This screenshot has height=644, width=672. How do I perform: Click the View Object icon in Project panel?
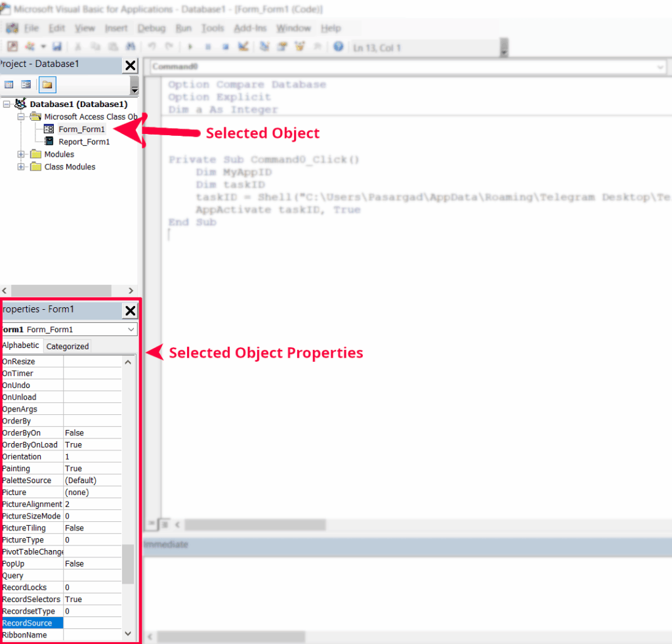point(26,85)
